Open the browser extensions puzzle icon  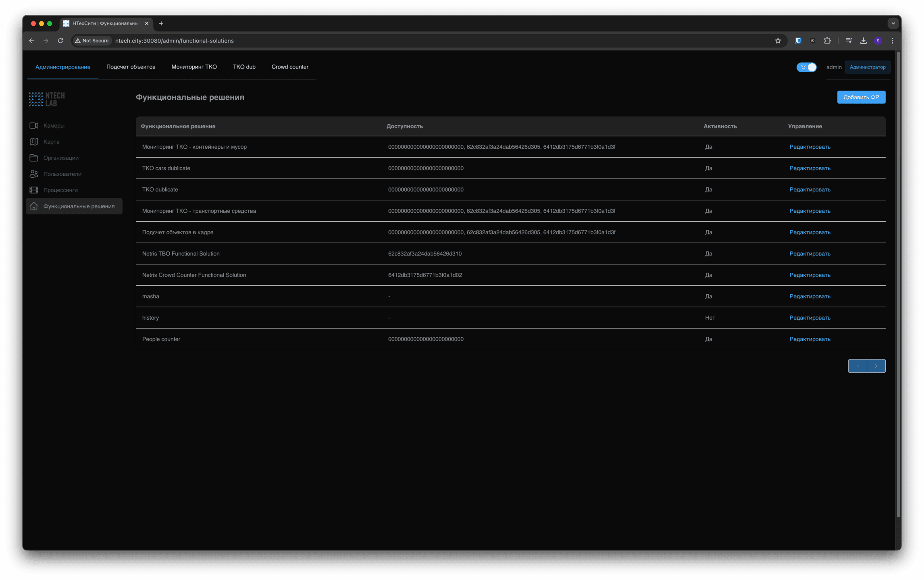827,41
